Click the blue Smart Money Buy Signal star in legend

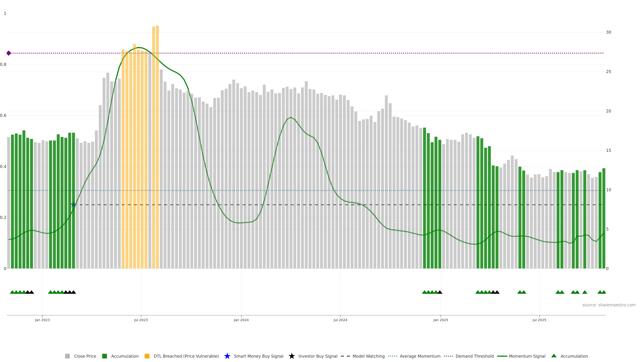pyautogui.click(x=227, y=356)
